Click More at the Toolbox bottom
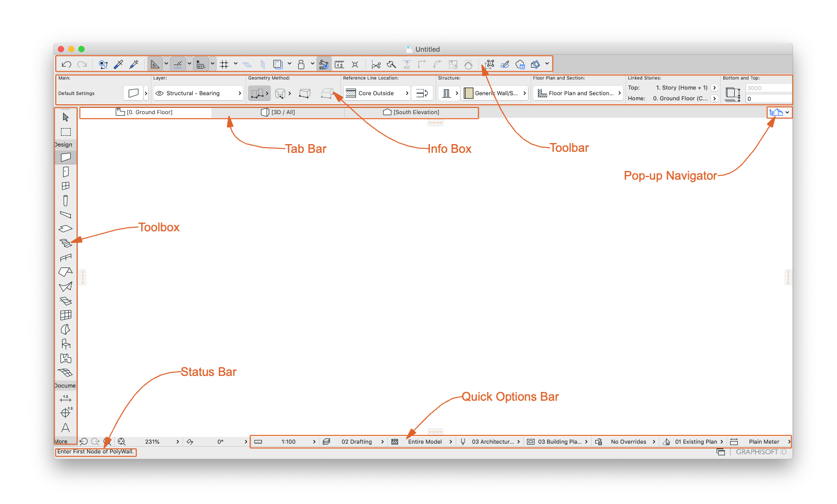 point(61,442)
